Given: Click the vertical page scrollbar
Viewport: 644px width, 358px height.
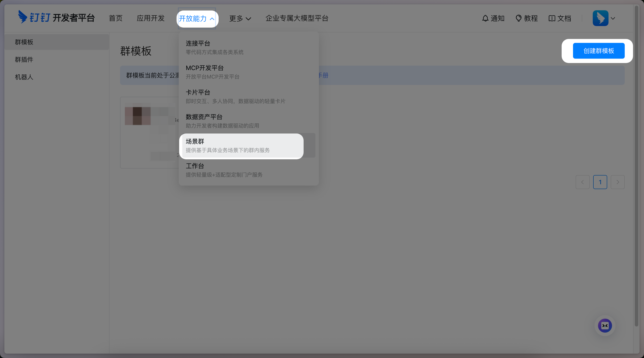Looking at the screenshot, I should tap(637, 166).
